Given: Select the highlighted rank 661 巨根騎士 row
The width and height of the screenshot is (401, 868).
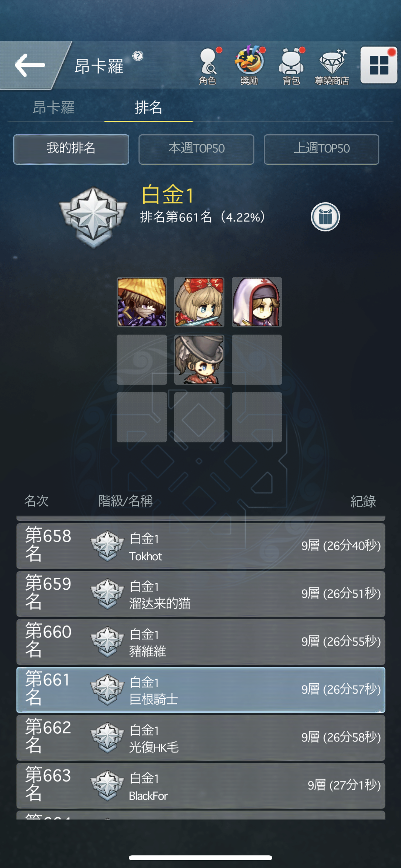Looking at the screenshot, I should [x=201, y=689].
